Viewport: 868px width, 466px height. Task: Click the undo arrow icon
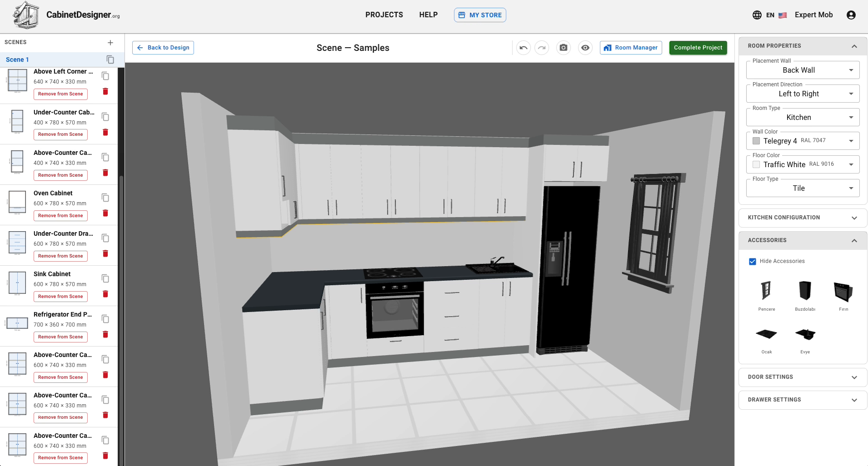523,48
